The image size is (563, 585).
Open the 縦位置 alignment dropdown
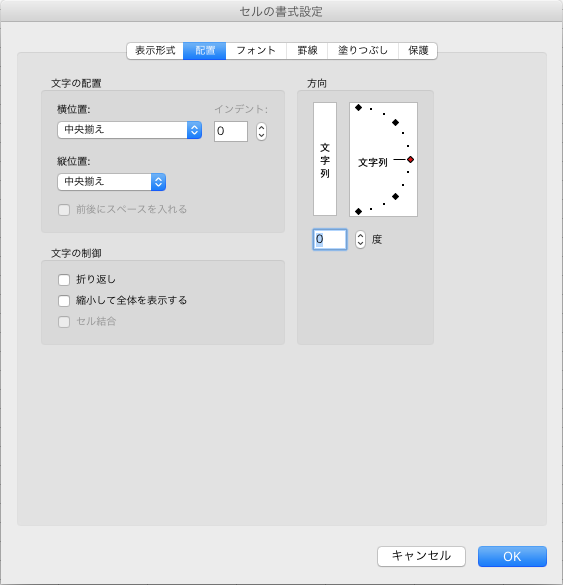(x=112, y=182)
